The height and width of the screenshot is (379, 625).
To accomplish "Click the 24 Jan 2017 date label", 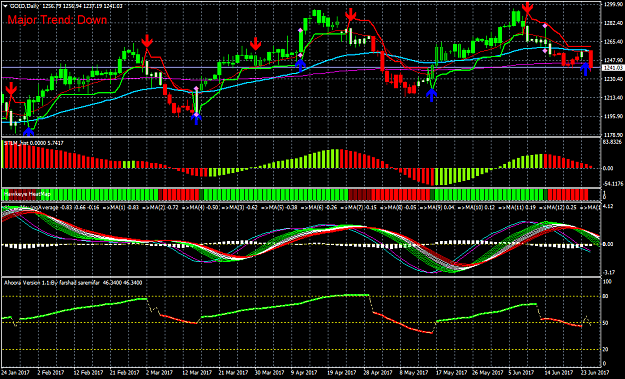I will pos(15,373).
